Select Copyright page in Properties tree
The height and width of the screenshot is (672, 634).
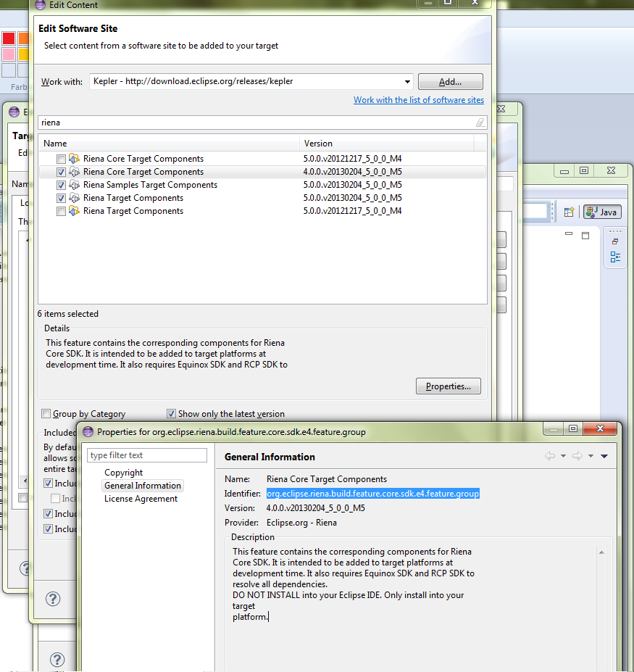(x=123, y=473)
